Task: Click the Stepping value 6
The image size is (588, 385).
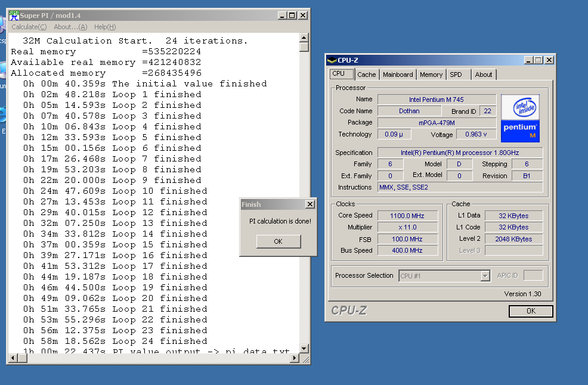Action: coord(527,164)
